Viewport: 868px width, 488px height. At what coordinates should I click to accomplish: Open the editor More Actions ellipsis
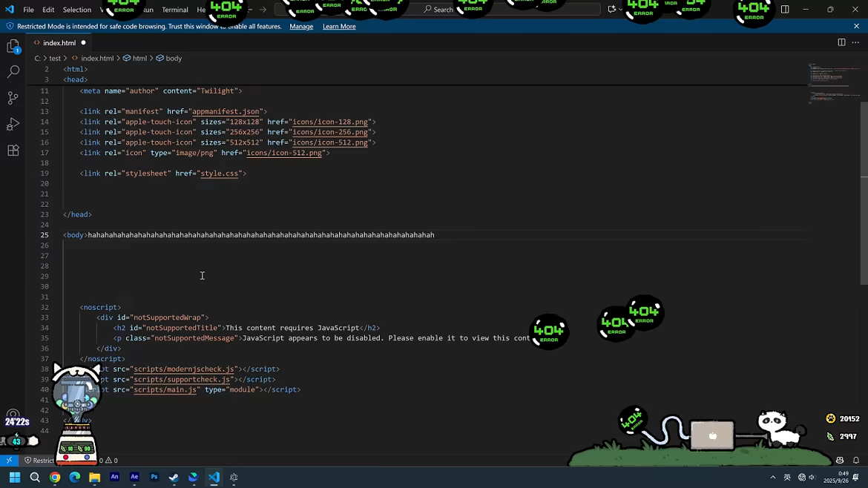click(855, 42)
